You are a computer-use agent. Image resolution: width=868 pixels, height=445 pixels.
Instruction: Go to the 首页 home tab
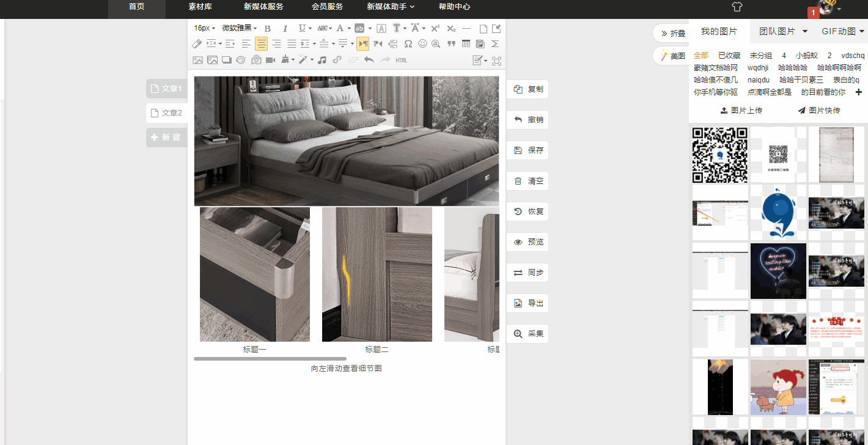tap(137, 7)
